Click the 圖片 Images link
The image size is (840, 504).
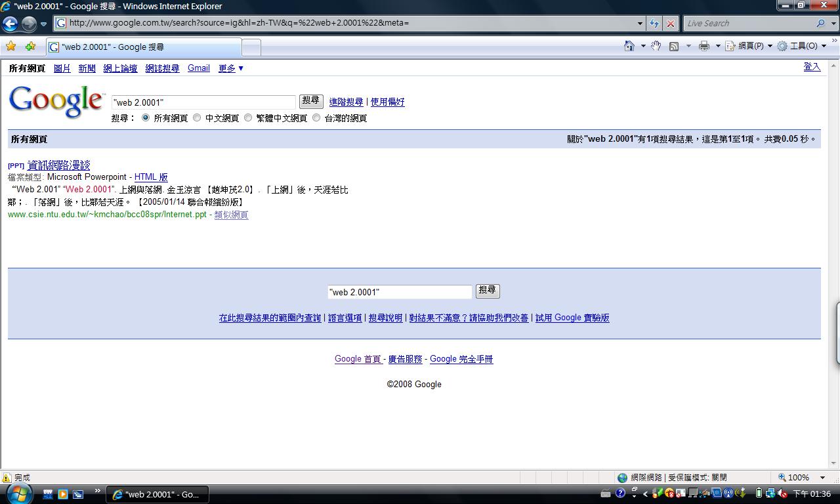(x=62, y=68)
